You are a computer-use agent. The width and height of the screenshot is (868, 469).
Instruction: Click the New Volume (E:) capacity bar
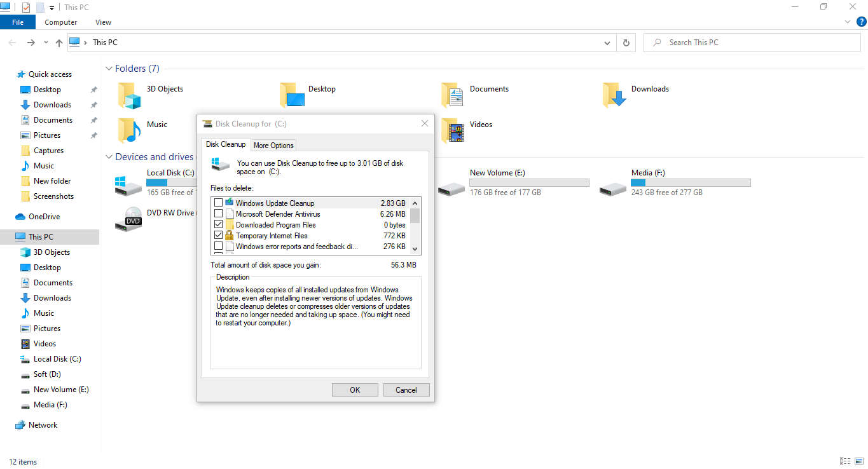tap(529, 183)
